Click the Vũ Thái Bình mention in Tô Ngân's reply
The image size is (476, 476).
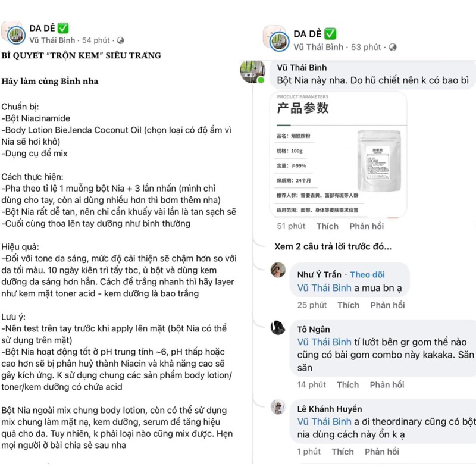324,342
